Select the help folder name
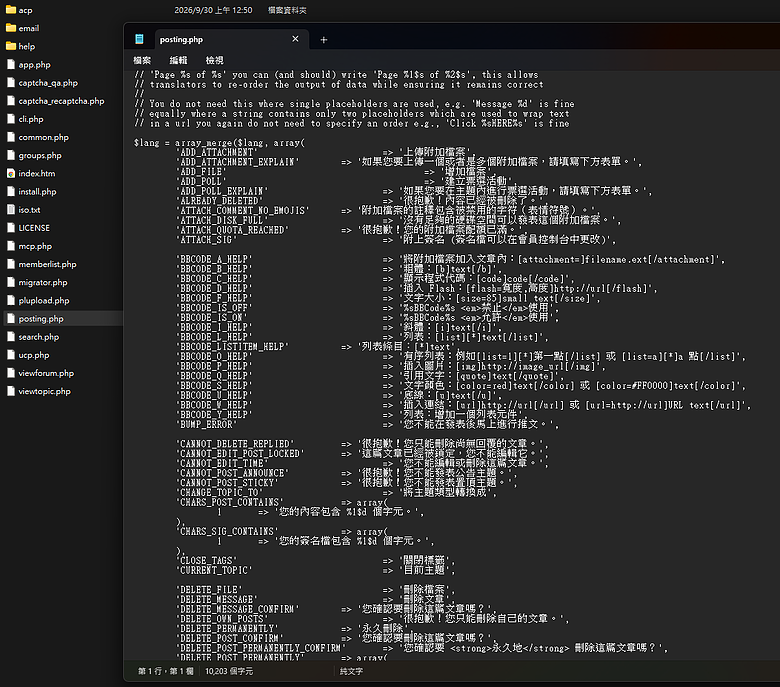This screenshot has width=780, height=687. click(x=27, y=46)
